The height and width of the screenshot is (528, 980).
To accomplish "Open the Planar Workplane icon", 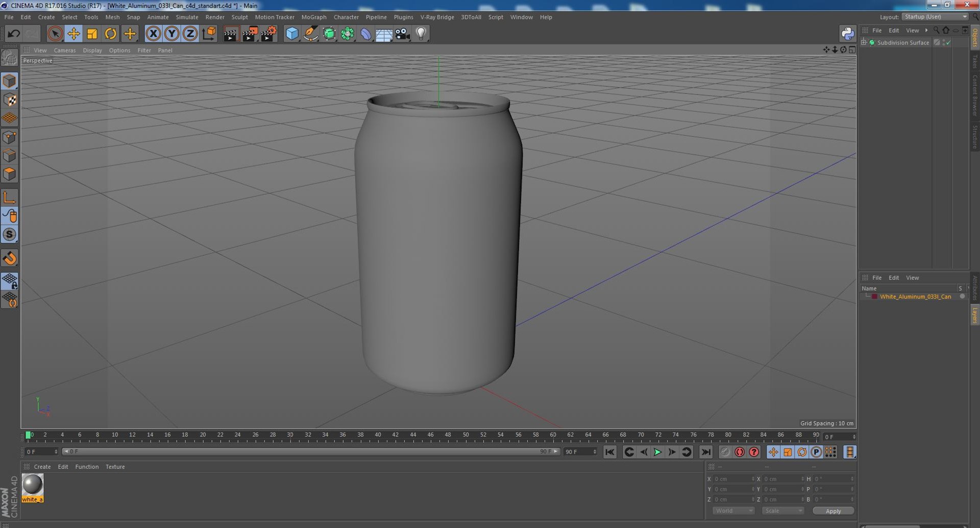I will [10, 299].
